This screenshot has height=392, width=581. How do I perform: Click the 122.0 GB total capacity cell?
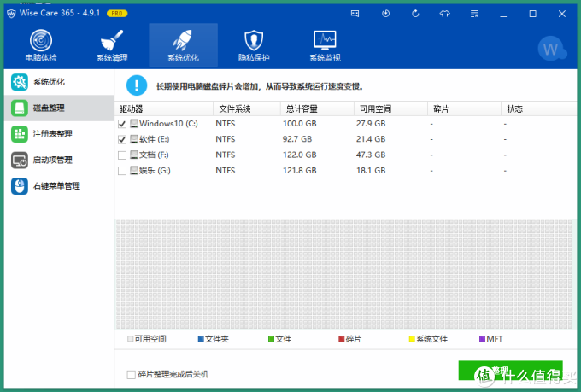(299, 155)
